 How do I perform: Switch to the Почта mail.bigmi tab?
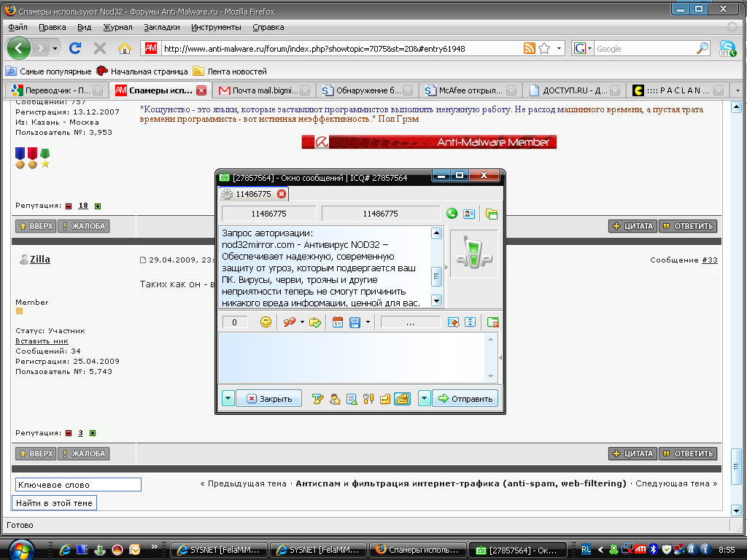(x=263, y=90)
